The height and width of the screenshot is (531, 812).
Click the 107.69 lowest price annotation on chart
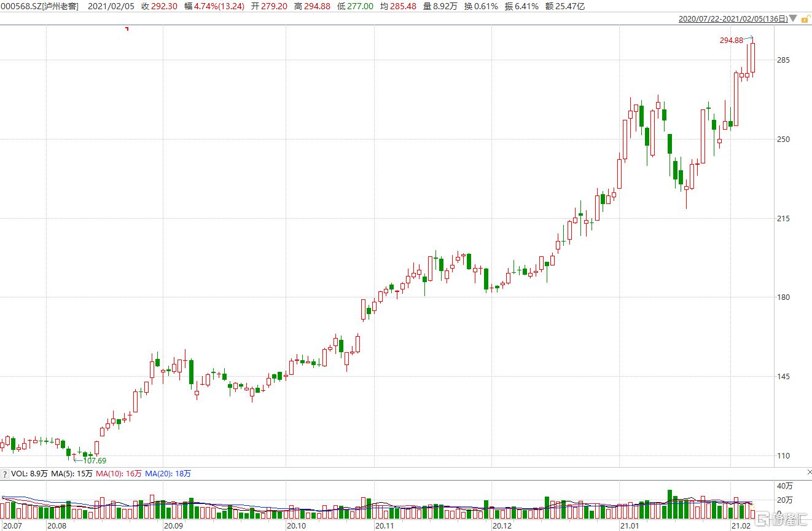[x=95, y=460]
